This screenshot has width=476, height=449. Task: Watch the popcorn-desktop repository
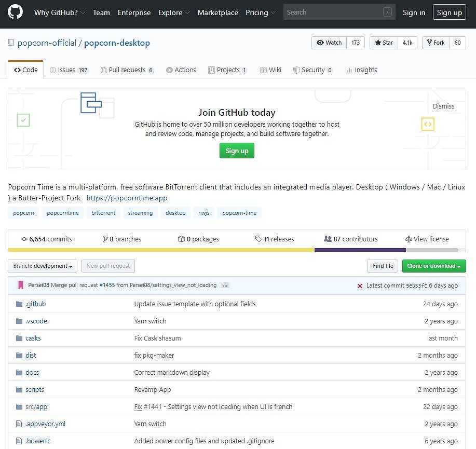click(329, 43)
